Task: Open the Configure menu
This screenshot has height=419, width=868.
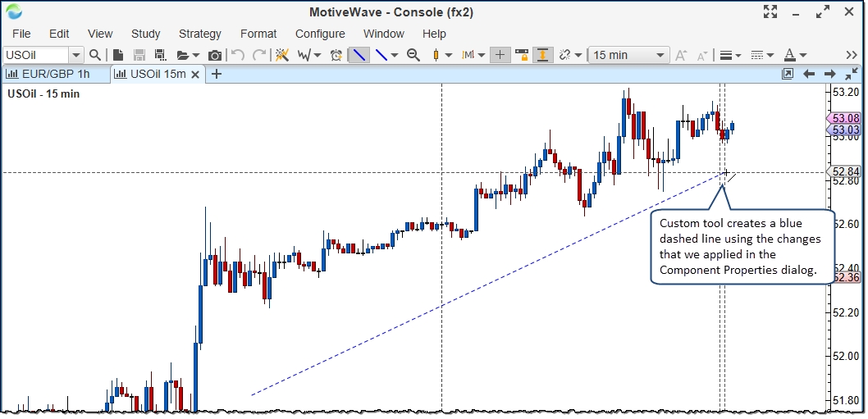Action: click(320, 34)
